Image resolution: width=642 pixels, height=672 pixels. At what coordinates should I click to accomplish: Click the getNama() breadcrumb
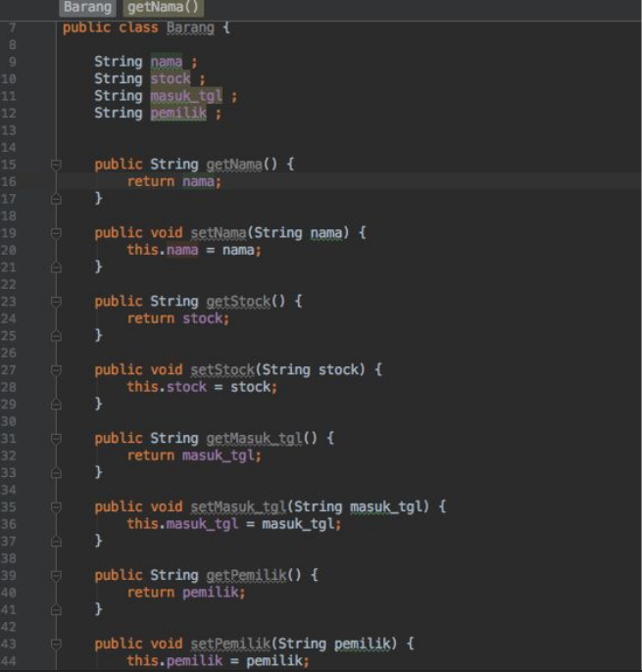[x=164, y=7]
